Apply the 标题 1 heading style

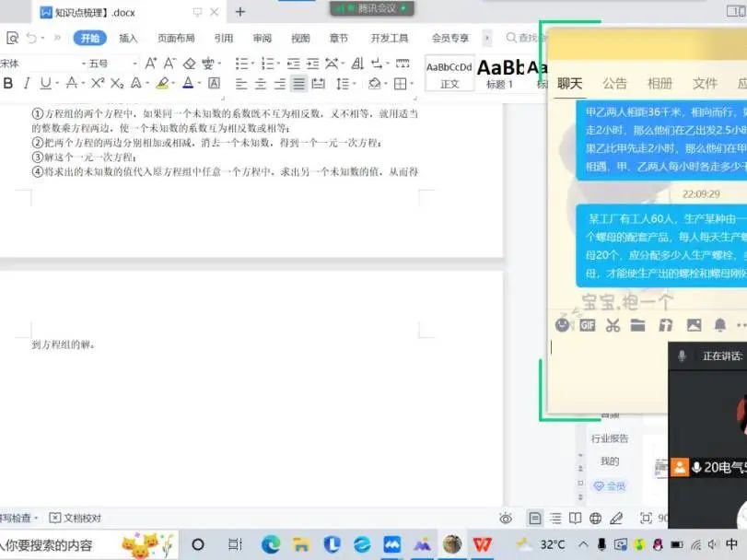click(500, 73)
